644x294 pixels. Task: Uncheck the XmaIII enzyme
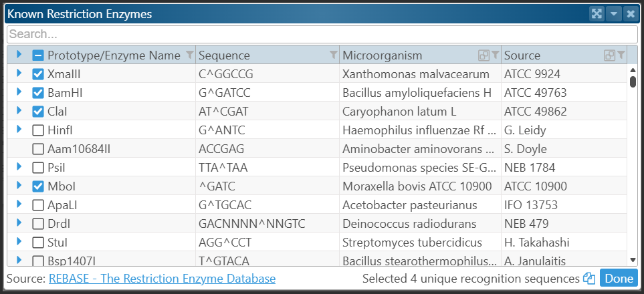pos(38,74)
